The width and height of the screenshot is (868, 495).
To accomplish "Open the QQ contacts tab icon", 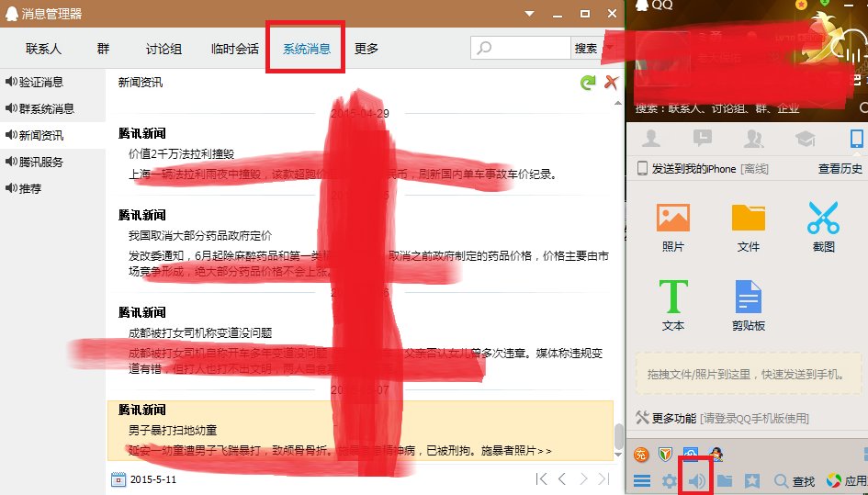I will [651, 139].
